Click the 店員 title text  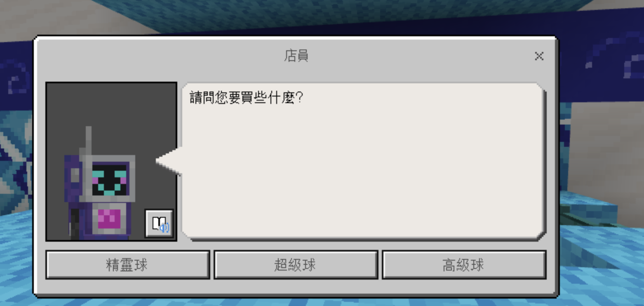pos(296,56)
